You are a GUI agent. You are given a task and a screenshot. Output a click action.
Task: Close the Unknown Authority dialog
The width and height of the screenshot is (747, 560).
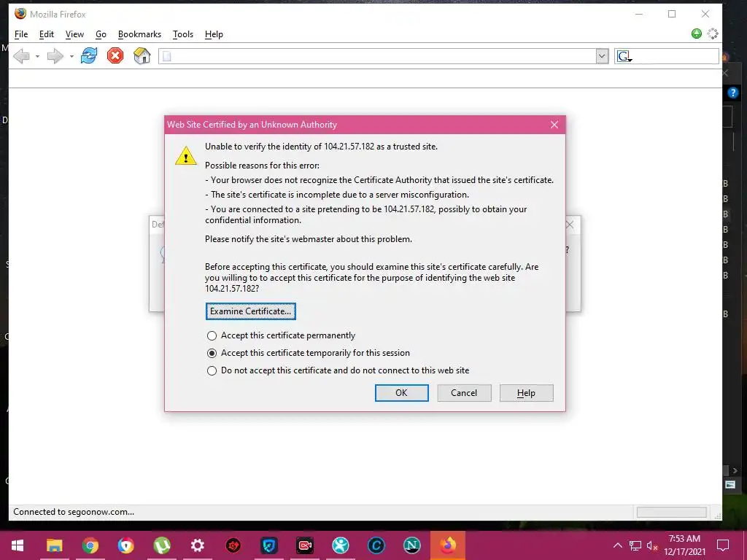coord(554,125)
